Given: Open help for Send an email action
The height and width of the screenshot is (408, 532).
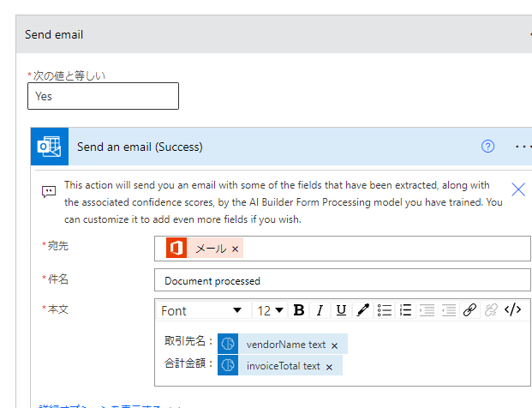Looking at the screenshot, I should (488, 147).
